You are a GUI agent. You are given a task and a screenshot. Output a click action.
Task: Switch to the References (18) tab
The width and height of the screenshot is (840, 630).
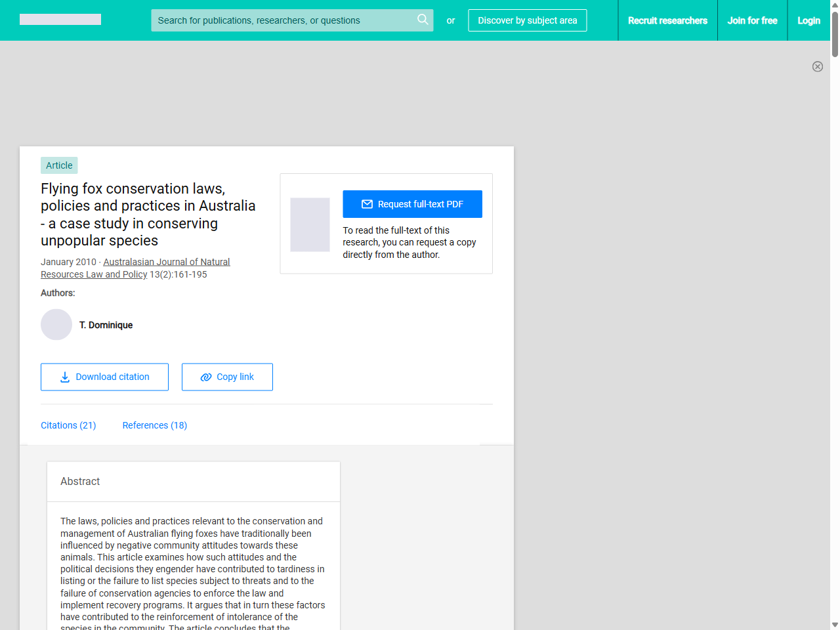[154, 425]
